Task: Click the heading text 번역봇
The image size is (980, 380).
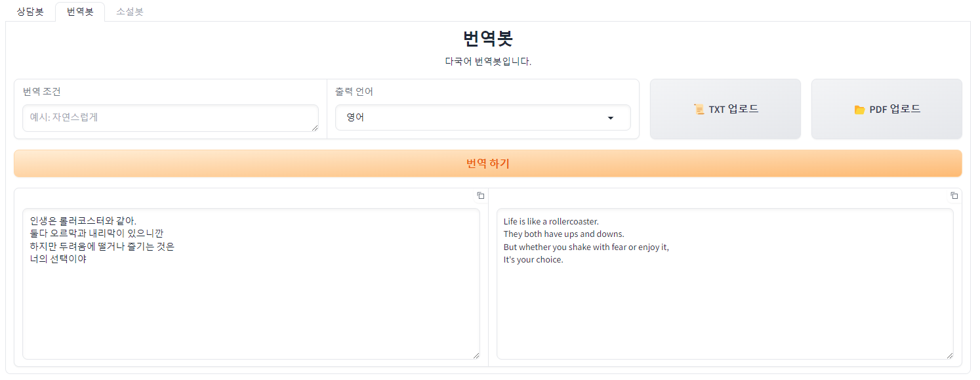Action: coord(488,39)
